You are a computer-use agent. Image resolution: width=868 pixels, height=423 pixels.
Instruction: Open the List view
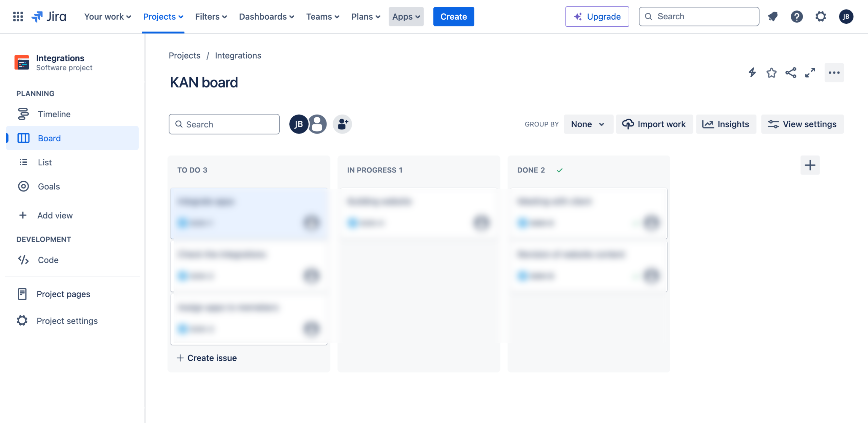point(44,162)
